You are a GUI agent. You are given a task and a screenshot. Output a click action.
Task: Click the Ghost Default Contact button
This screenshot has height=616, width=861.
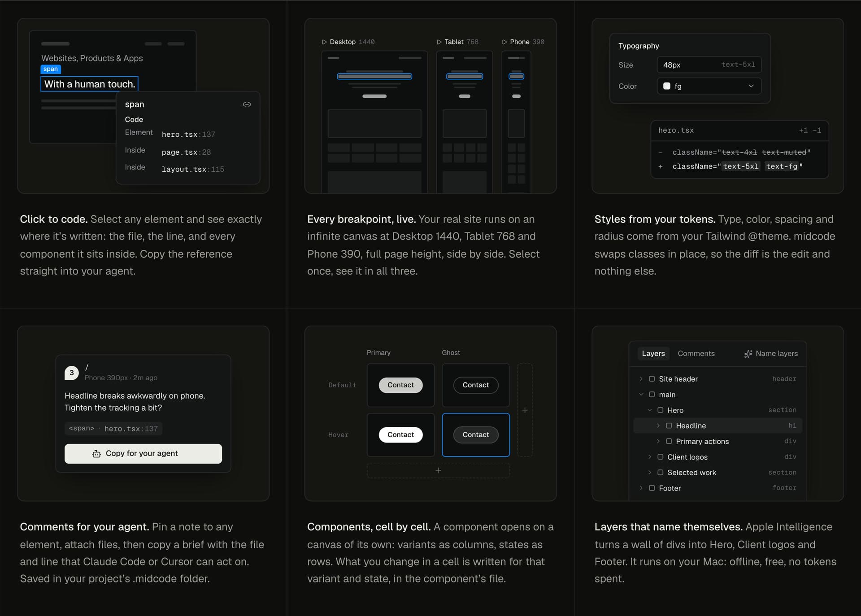point(476,385)
